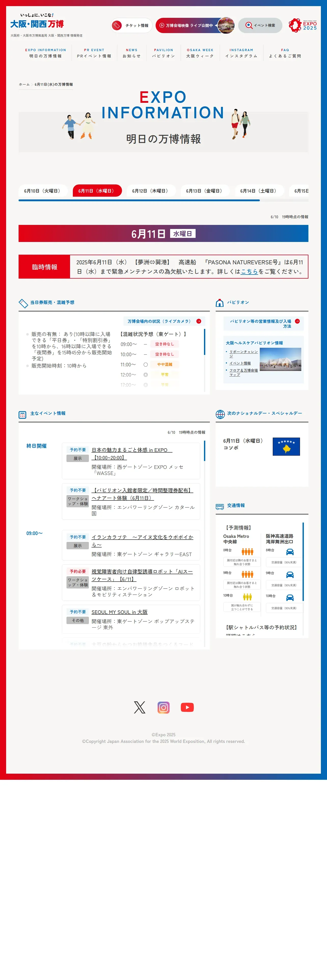
Task: Click the calendar icon beside 主なイベント情報
Action: 22,415
